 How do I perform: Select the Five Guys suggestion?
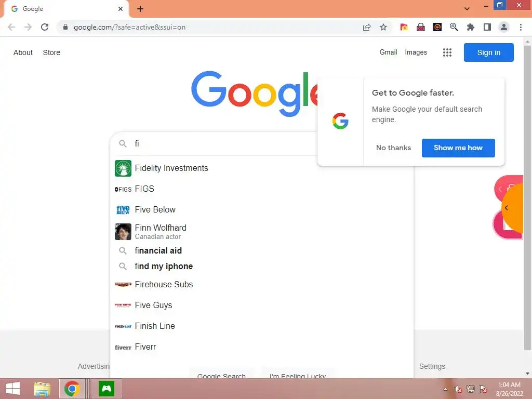point(262,305)
